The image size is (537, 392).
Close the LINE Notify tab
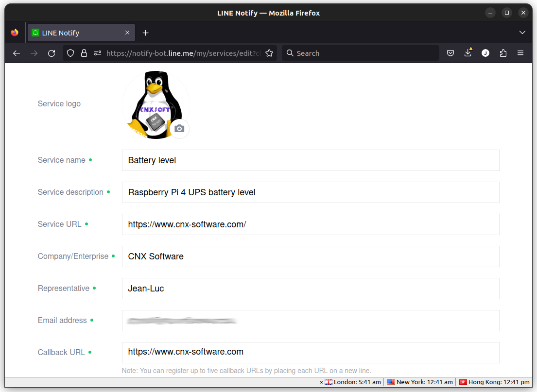127,33
